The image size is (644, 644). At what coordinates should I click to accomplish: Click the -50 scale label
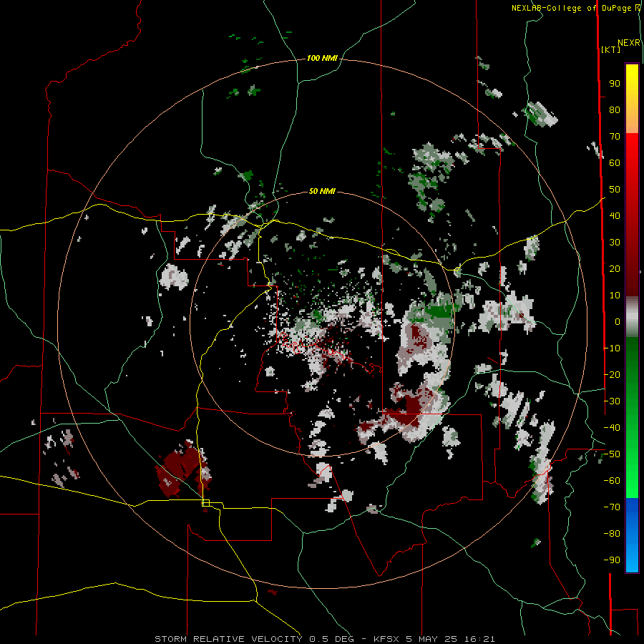612,454
